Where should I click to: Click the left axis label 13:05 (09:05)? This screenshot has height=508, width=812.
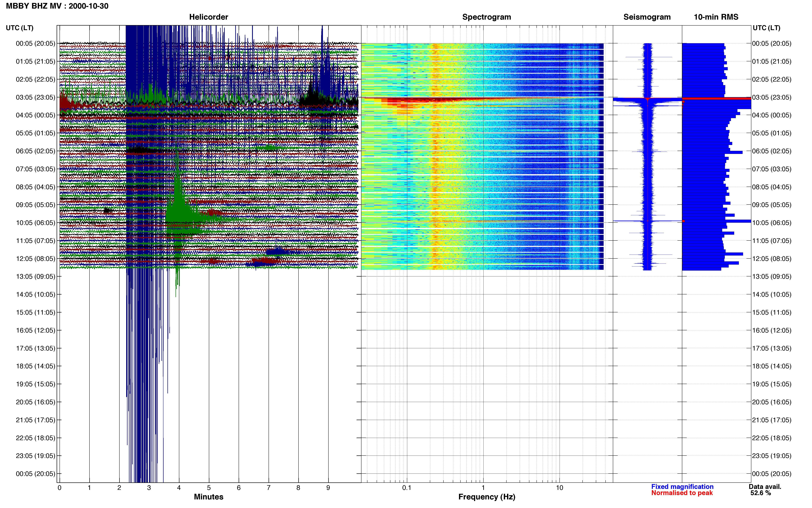coord(36,277)
